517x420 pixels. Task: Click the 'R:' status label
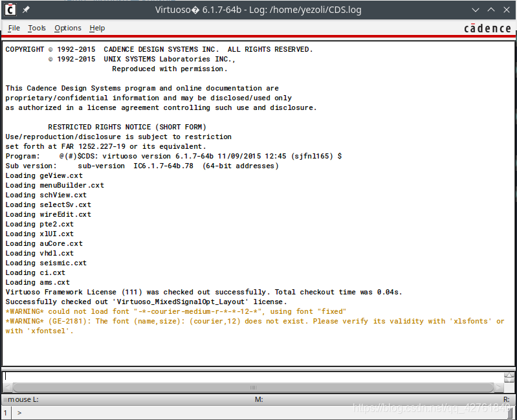(x=507, y=399)
